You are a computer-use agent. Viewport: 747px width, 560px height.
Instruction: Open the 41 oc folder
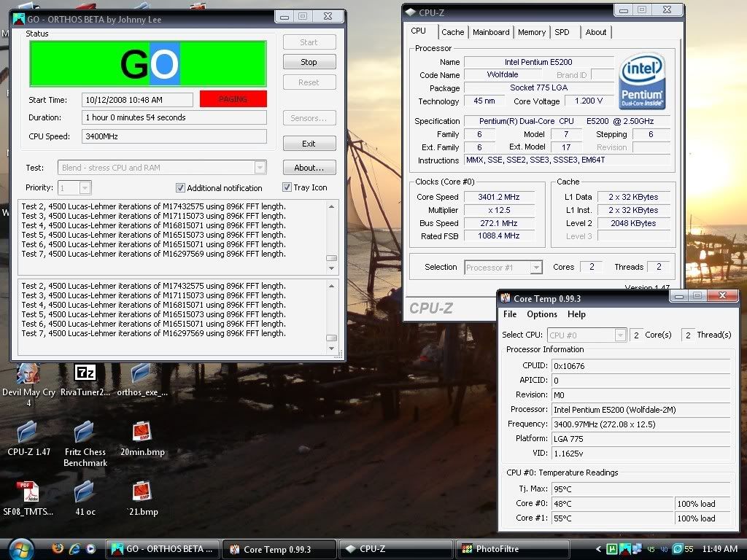pos(85,493)
